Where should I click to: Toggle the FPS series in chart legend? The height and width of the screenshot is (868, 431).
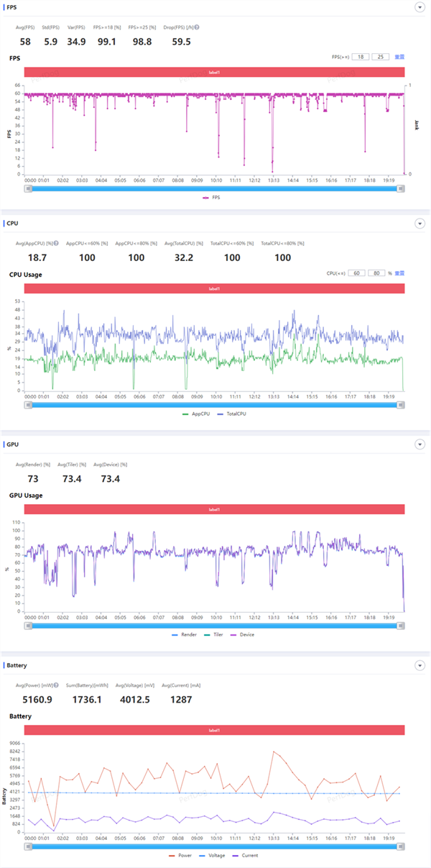(207, 198)
